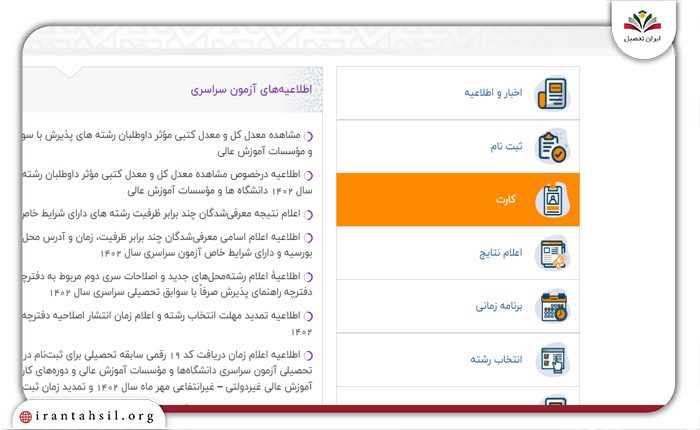The width and height of the screenshot is (700, 430).
Task: Click bullet circle beside اعلام نتیجه معرفی‌شدگان notice
Action: pos(308,215)
